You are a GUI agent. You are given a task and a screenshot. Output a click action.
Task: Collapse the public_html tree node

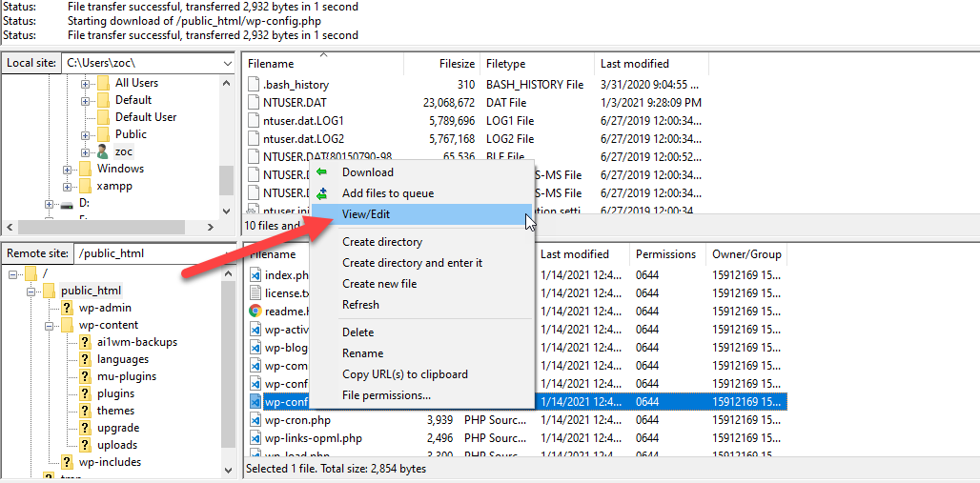[31, 292]
